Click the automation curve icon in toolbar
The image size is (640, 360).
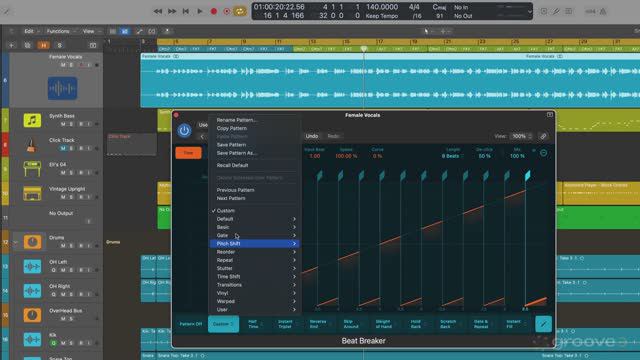[x=140, y=31]
